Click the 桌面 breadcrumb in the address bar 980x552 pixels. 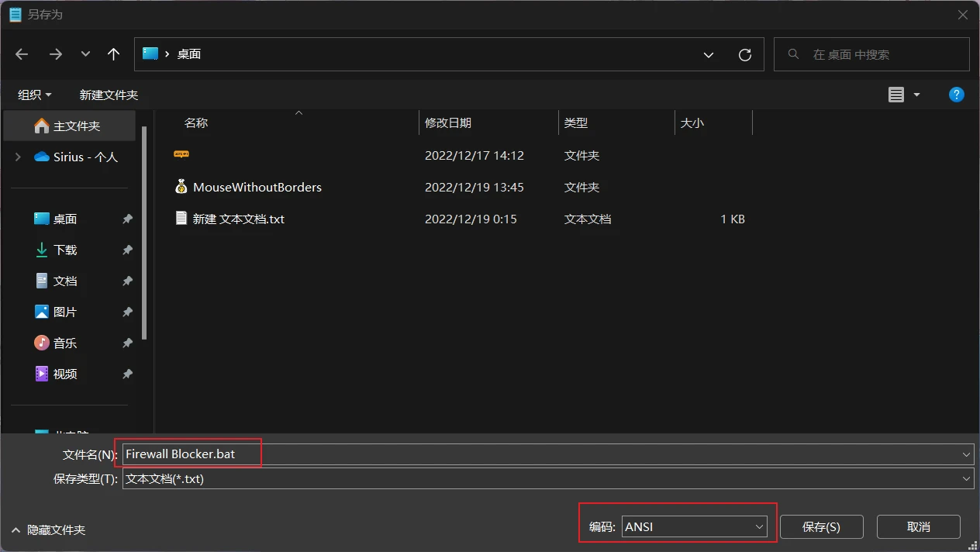[x=189, y=54]
